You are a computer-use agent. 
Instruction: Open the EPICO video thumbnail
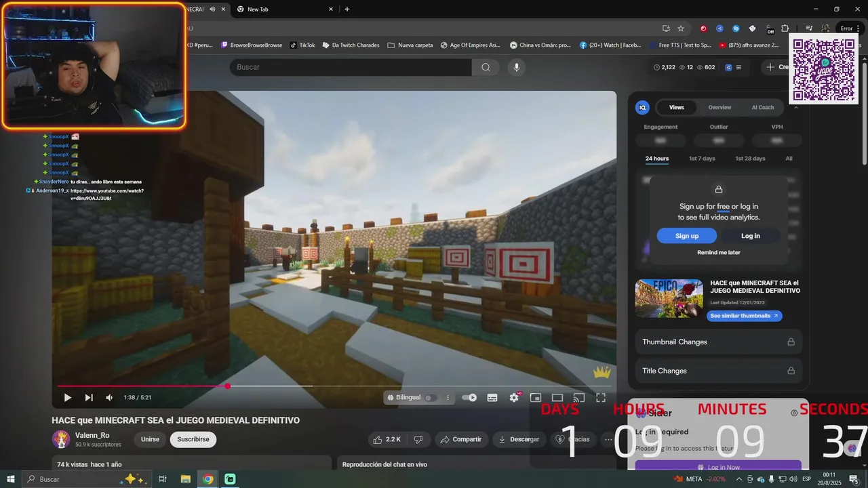coord(669,298)
